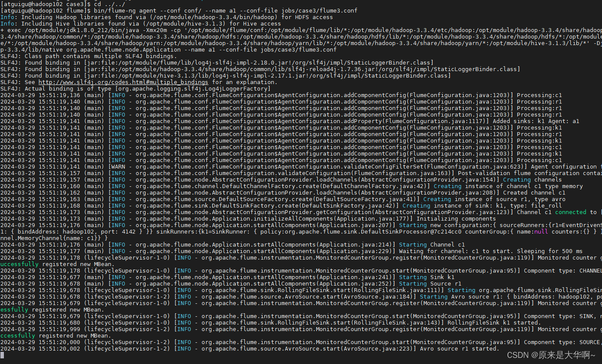This screenshot has height=364, width=602.
Task: Click the 'essfully registered new MBean.' wrapped line
Action: 52,310
